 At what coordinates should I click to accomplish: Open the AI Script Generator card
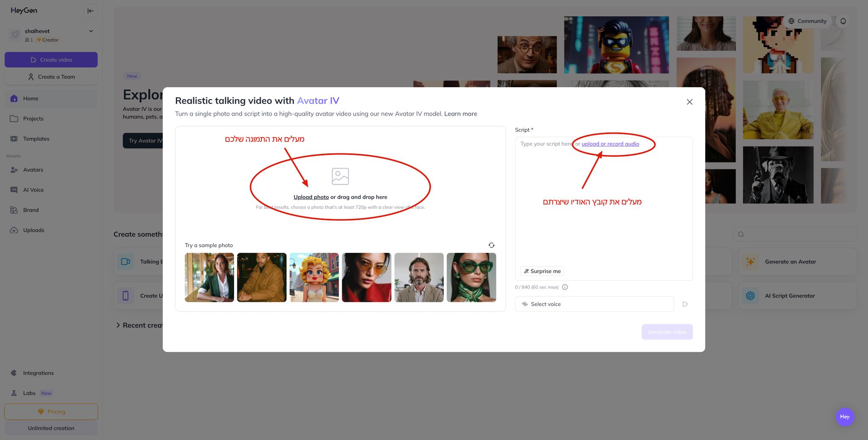tap(798, 296)
